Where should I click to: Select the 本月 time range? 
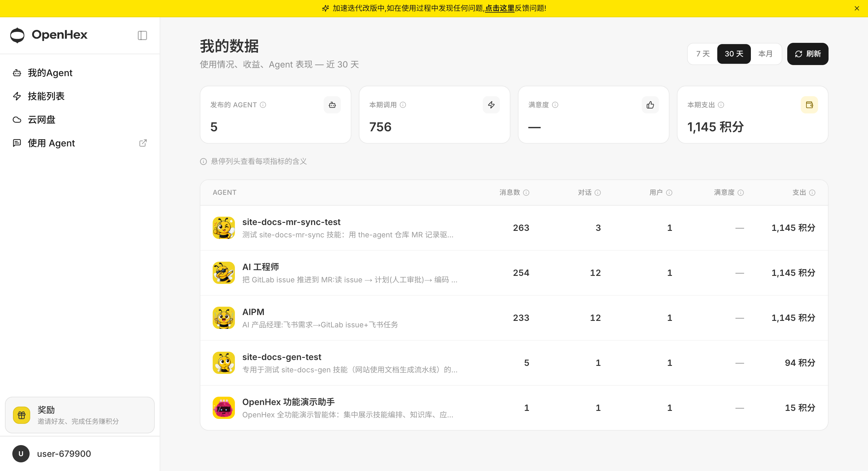coord(765,54)
